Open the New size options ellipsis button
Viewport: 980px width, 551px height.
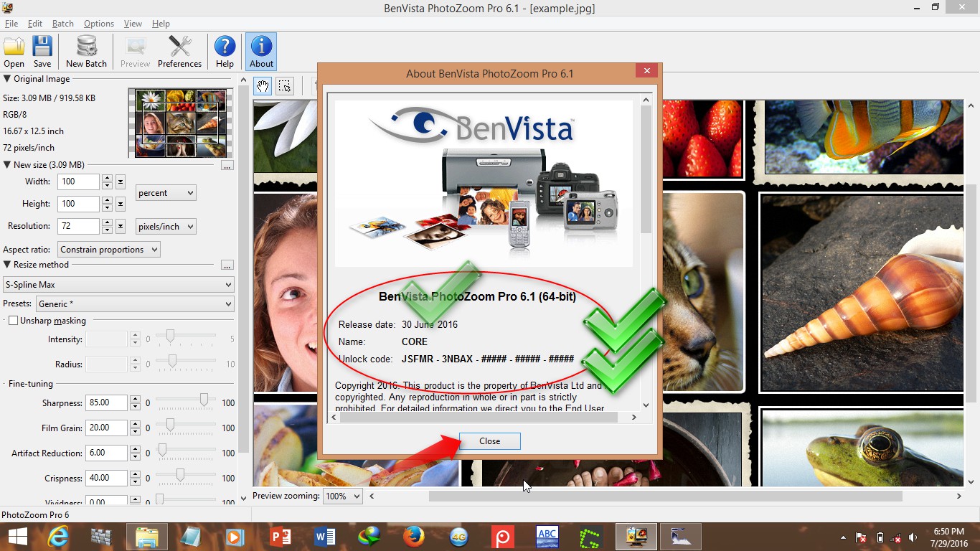(227, 165)
